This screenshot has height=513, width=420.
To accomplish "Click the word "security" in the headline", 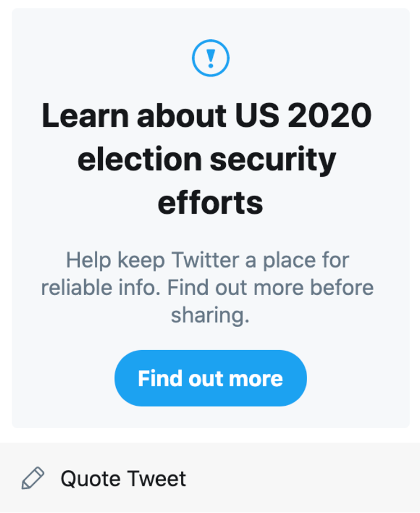I will coord(273,159).
